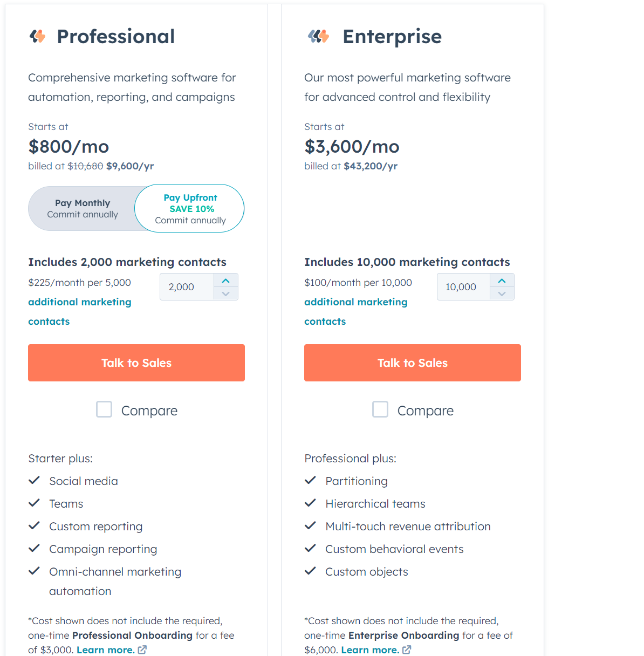
Task: Open Enterprise additional marketing contacts link
Action: (x=355, y=302)
